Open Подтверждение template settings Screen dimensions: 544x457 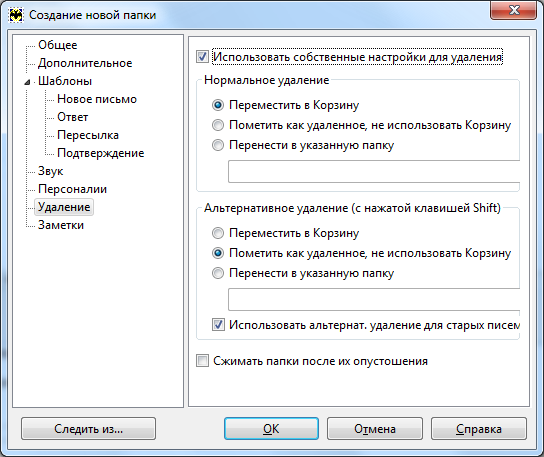pos(101,153)
